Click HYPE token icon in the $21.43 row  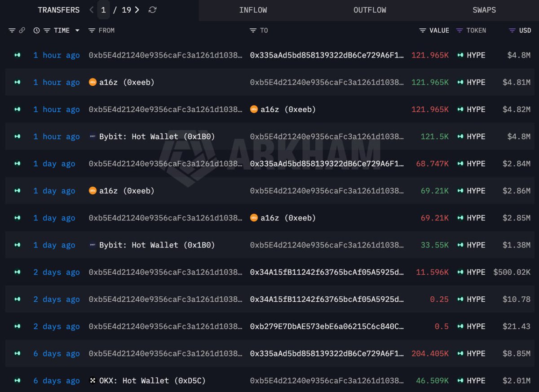click(x=460, y=326)
